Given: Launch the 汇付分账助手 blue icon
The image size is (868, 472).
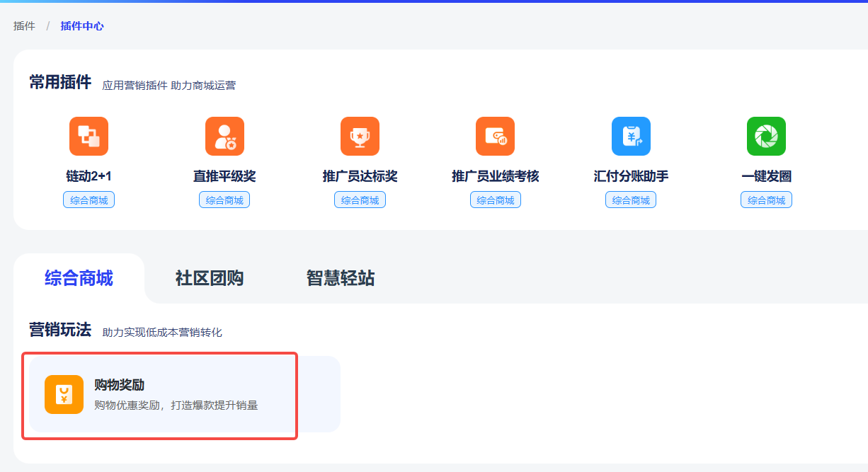Looking at the screenshot, I should click(631, 136).
